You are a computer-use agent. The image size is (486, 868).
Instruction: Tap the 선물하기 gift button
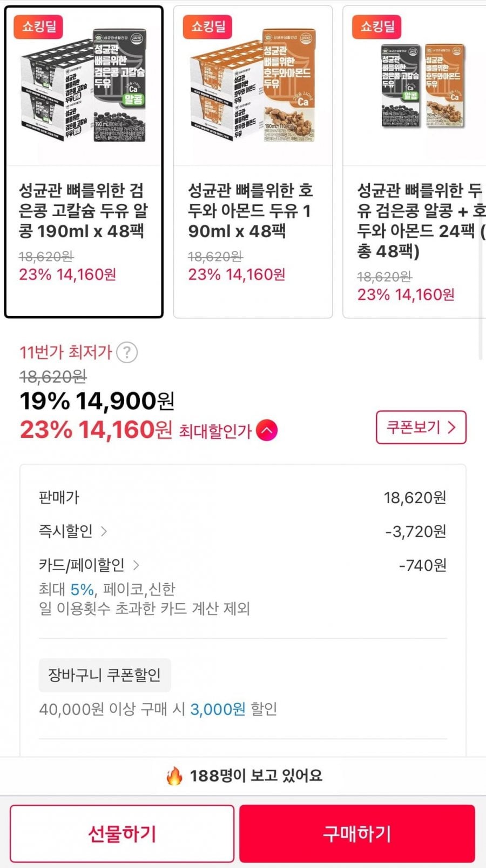122,833
